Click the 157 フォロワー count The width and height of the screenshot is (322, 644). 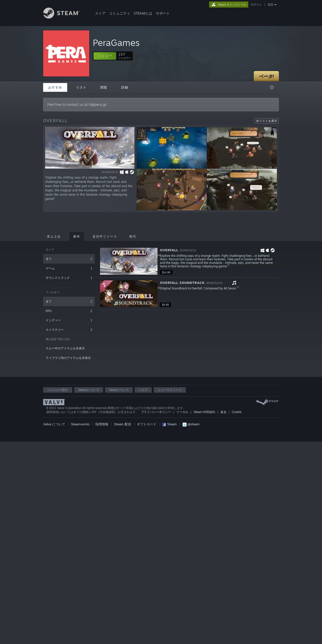[x=125, y=56]
